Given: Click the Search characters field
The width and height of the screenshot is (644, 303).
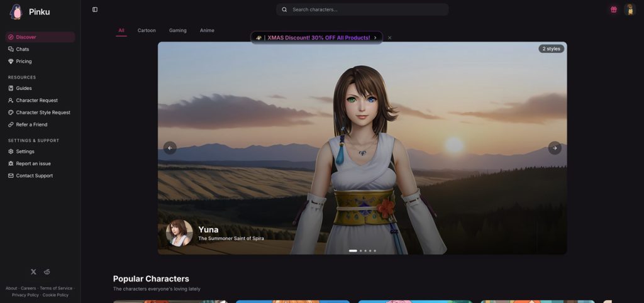Looking at the screenshot, I should pyautogui.click(x=365, y=9).
